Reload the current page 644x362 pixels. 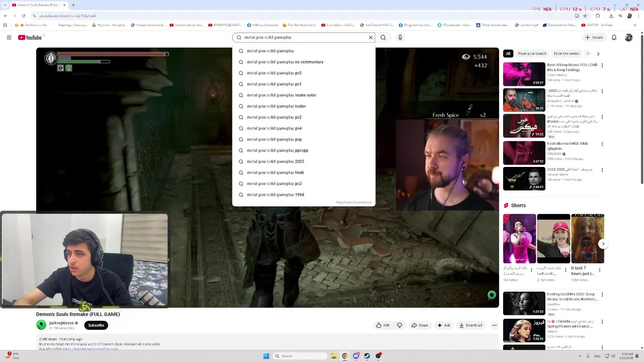click(23, 16)
